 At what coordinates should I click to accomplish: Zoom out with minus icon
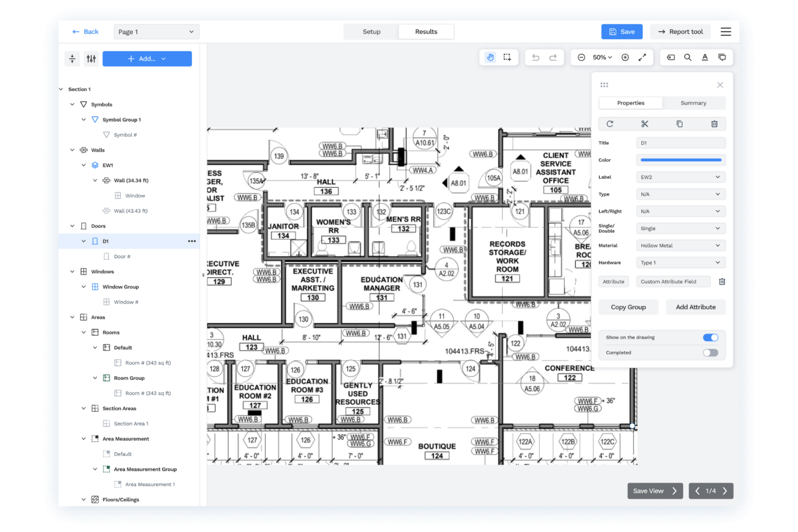pyautogui.click(x=581, y=57)
